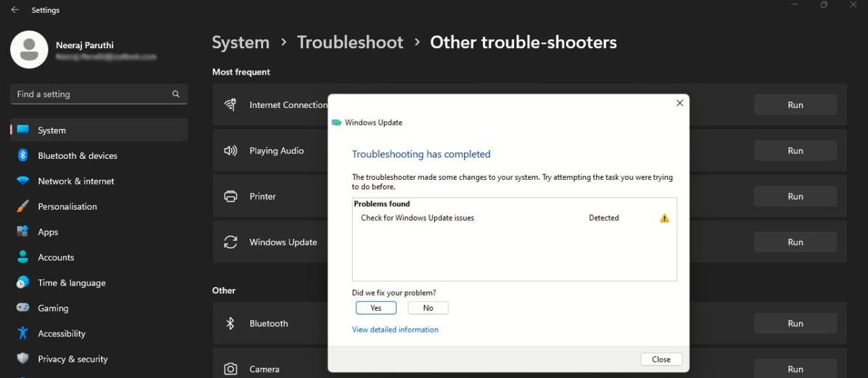Select the System monitor icon
The width and height of the screenshot is (868, 378).
(23, 130)
